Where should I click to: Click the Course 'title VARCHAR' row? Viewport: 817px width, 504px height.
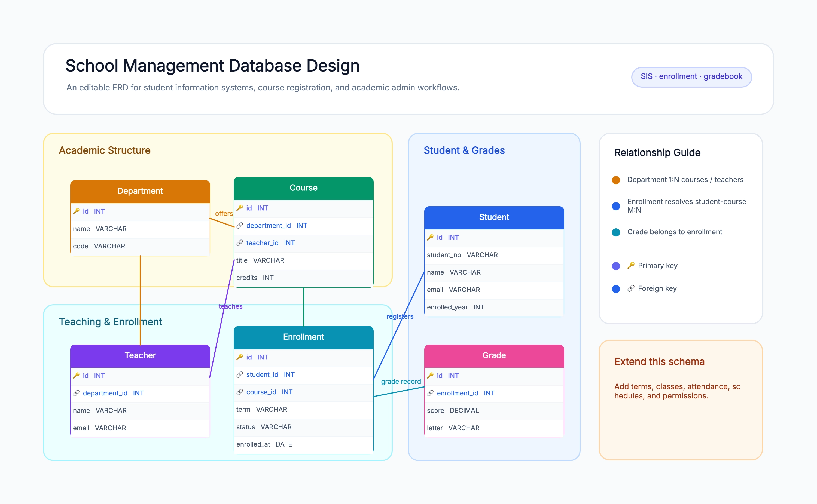tap(303, 260)
